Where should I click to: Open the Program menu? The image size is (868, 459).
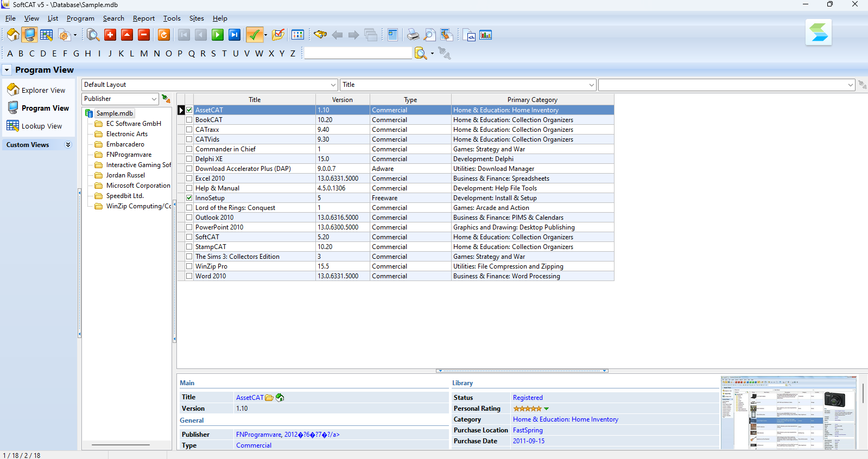(80, 18)
